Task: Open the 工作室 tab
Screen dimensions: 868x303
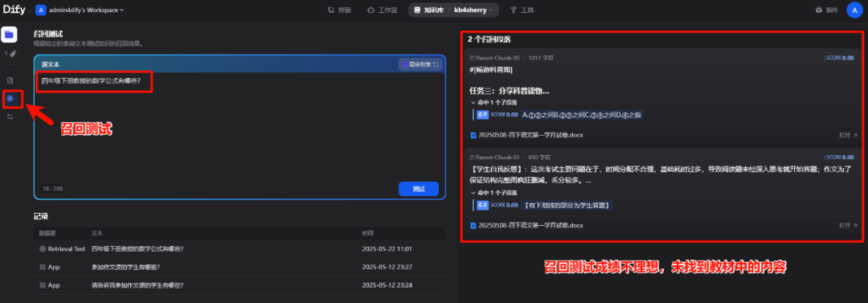Action: (383, 10)
